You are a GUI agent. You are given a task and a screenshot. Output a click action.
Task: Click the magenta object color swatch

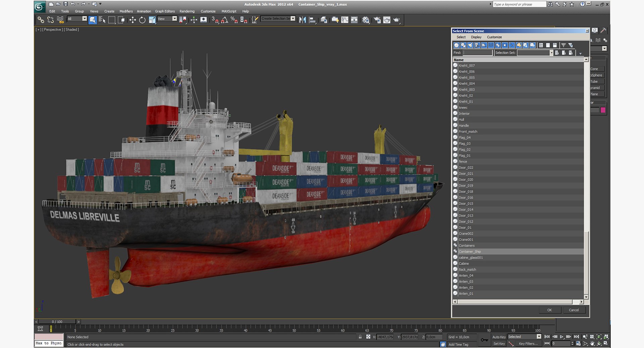tap(603, 110)
